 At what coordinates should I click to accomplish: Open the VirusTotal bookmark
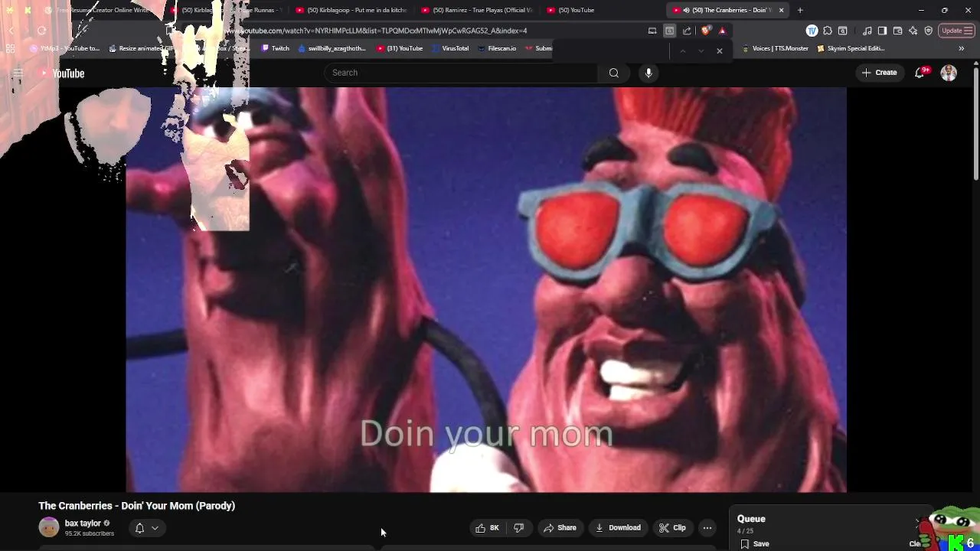[x=450, y=48]
